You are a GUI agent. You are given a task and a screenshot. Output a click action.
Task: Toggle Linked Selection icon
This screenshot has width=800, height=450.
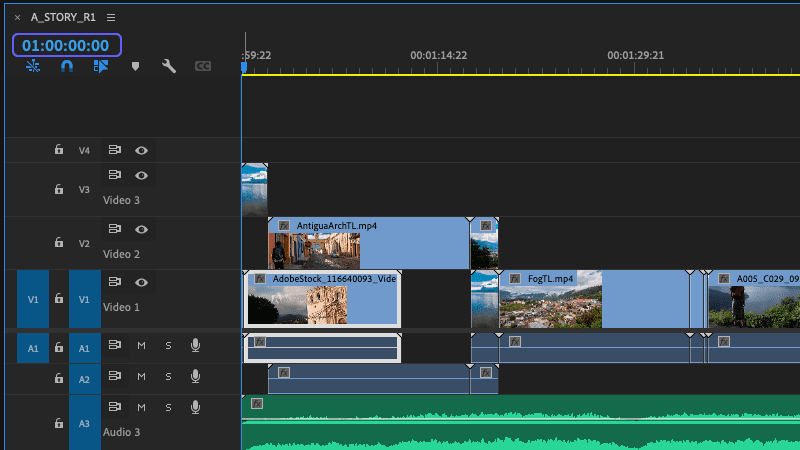click(101, 66)
